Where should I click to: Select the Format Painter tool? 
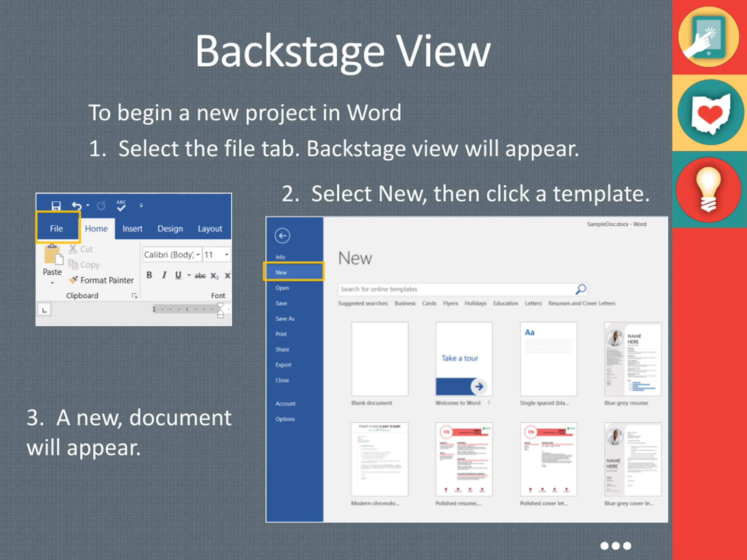pos(101,280)
